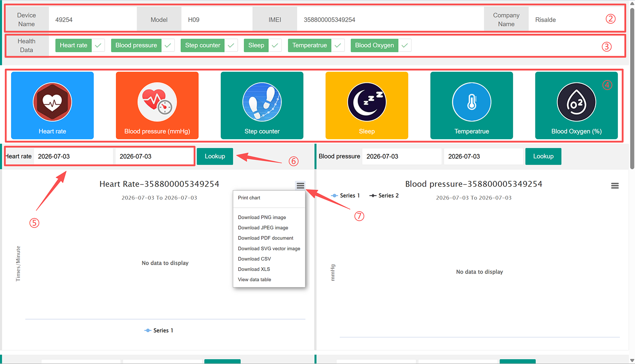Click the page vertical scrollbar thumb
Viewport: 635px width, 364px height.
(x=632, y=88)
